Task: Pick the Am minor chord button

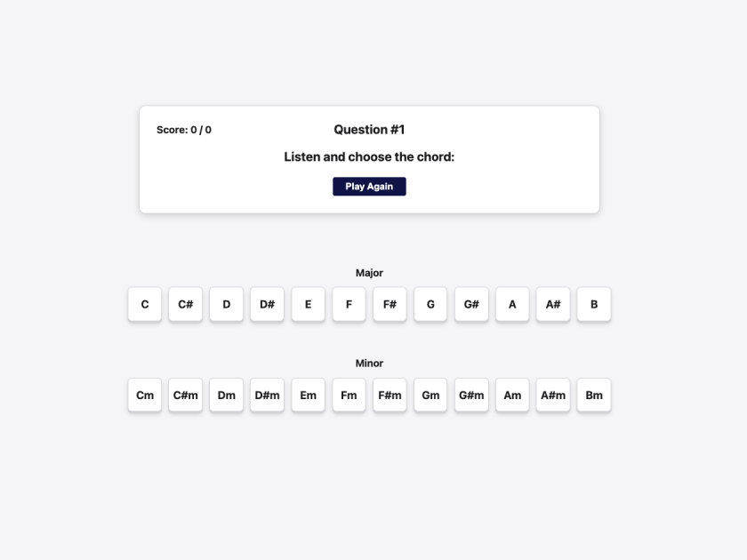Action: coord(512,395)
